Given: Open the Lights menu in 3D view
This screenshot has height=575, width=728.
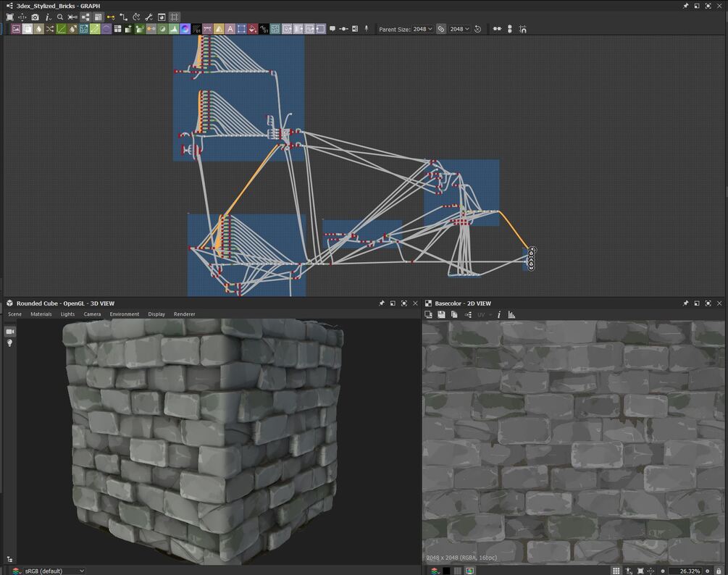Looking at the screenshot, I should coord(68,314).
